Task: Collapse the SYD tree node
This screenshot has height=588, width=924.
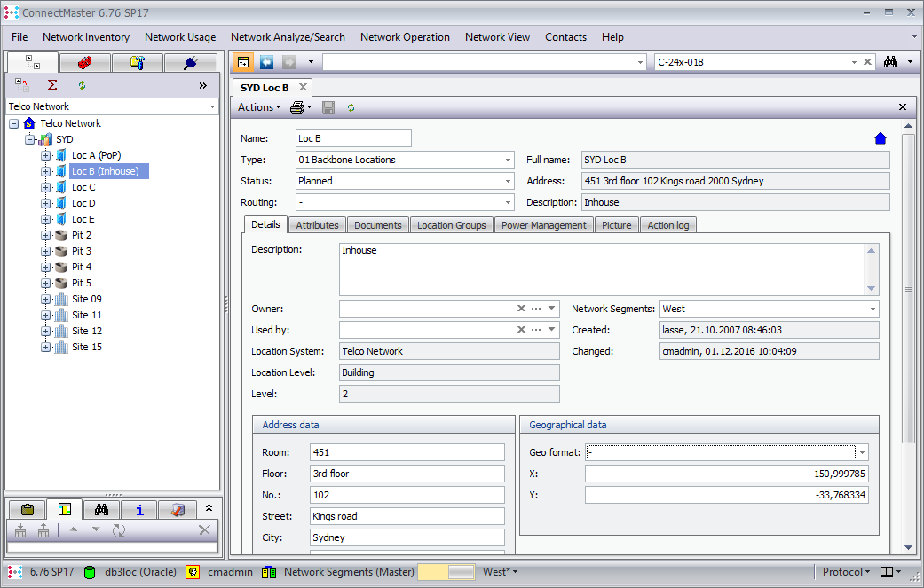Action: (x=30, y=139)
